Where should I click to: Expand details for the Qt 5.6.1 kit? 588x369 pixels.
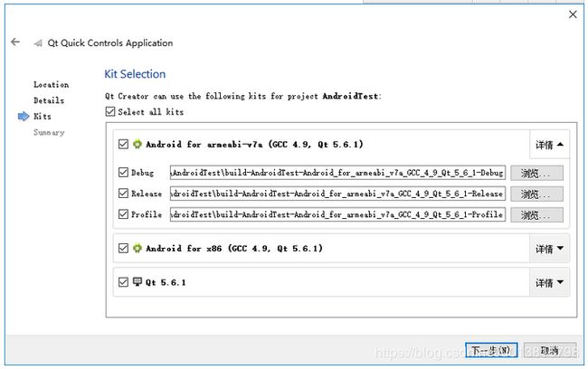549,282
